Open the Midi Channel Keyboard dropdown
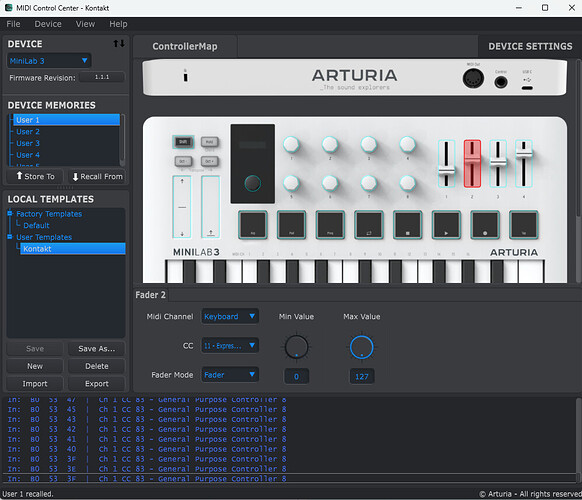The width and height of the screenshot is (582, 500). click(x=230, y=317)
